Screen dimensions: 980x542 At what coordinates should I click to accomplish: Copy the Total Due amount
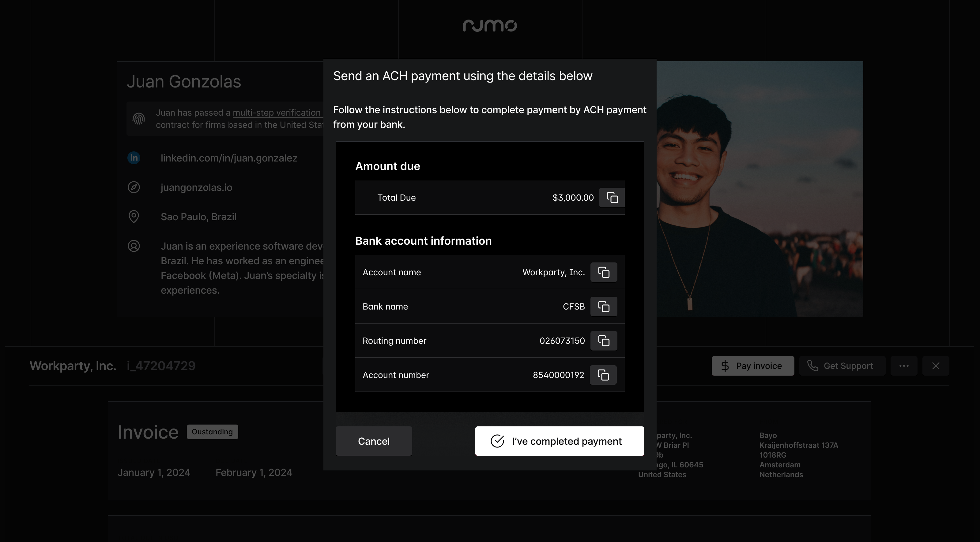(x=612, y=198)
